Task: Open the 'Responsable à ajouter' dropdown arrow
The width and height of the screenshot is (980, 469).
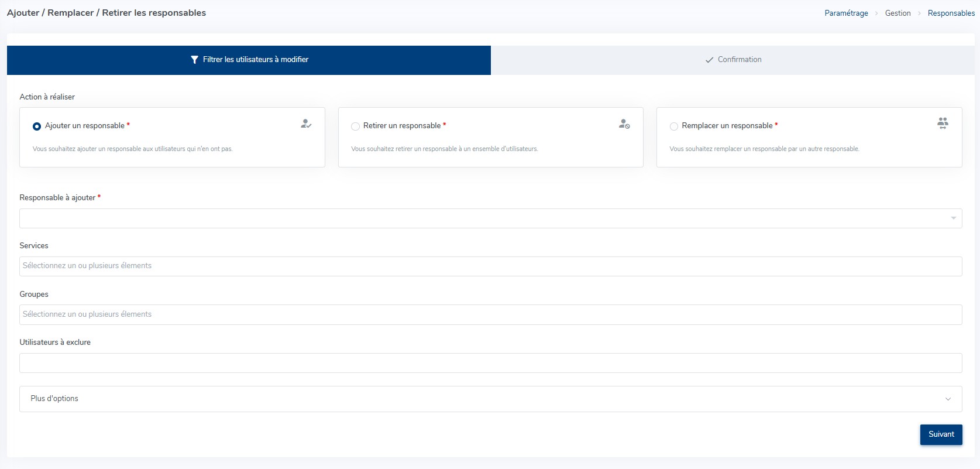Action: tap(953, 218)
